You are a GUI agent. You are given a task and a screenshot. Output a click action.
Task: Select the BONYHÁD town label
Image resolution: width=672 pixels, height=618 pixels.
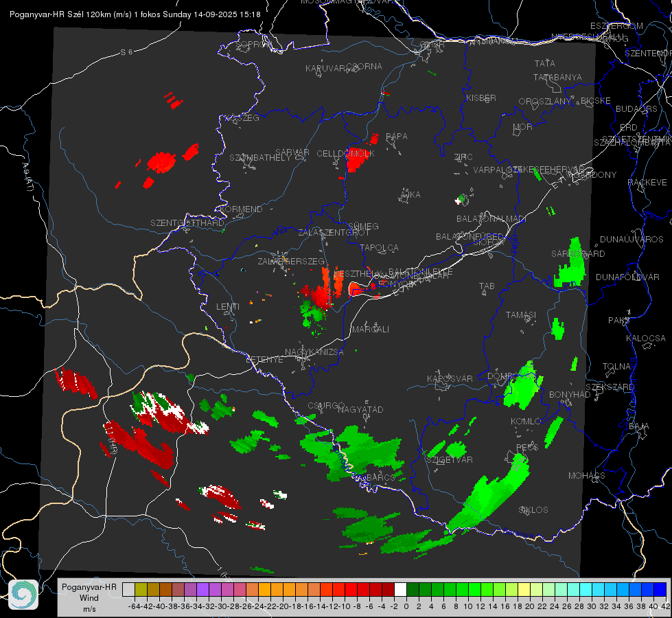pyautogui.click(x=570, y=395)
